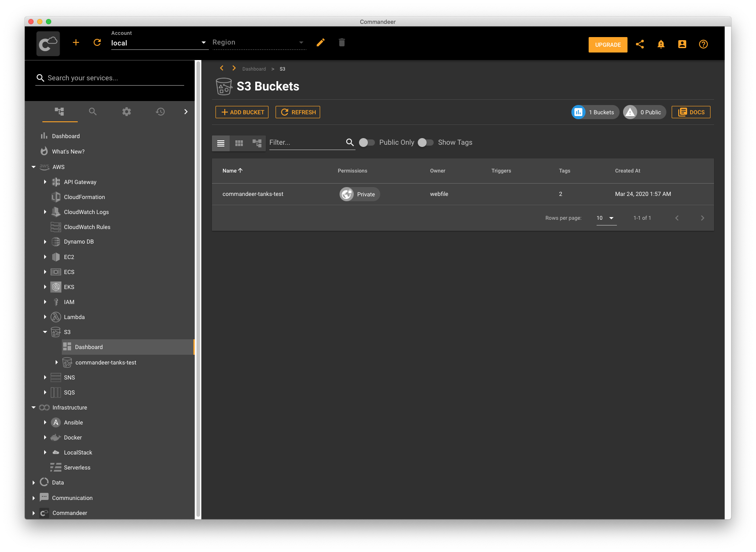The width and height of the screenshot is (756, 552).
Task: Collapse the AWS tree section
Action: [x=34, y=167]
